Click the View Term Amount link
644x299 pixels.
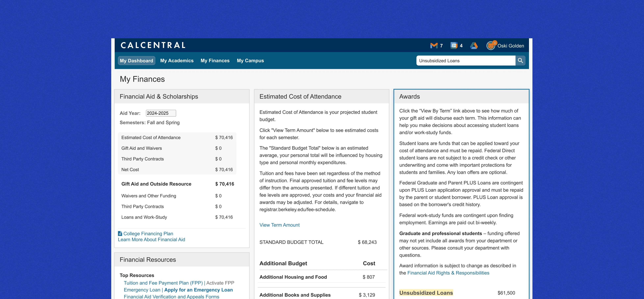coord(279,225)
